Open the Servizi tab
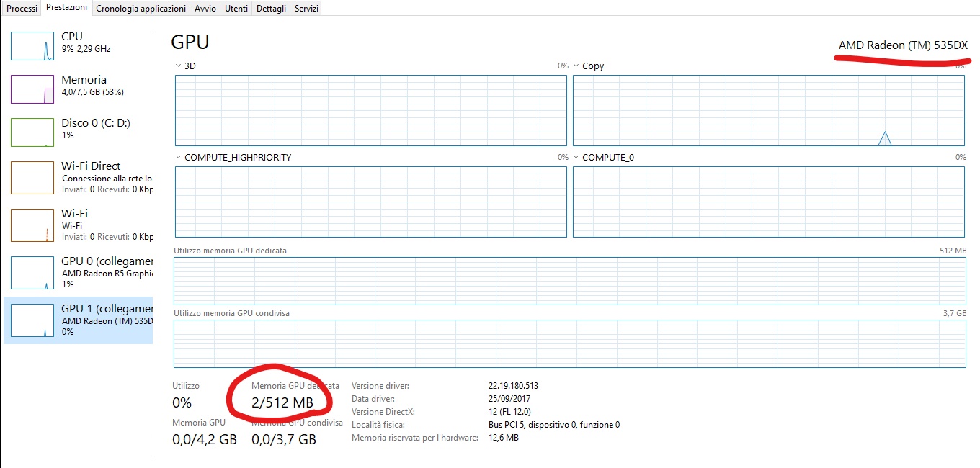980x468 pixels. click(x=306, y=8)
